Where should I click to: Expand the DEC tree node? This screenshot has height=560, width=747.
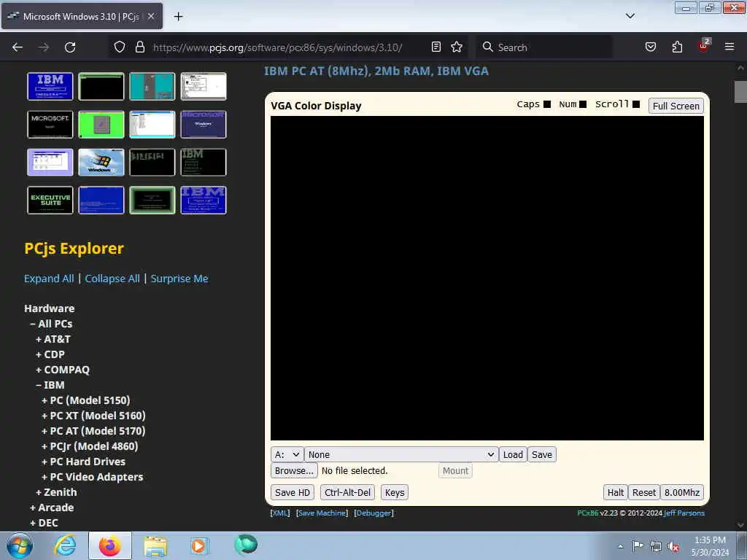pyautogui.click(x=44, y=522)
